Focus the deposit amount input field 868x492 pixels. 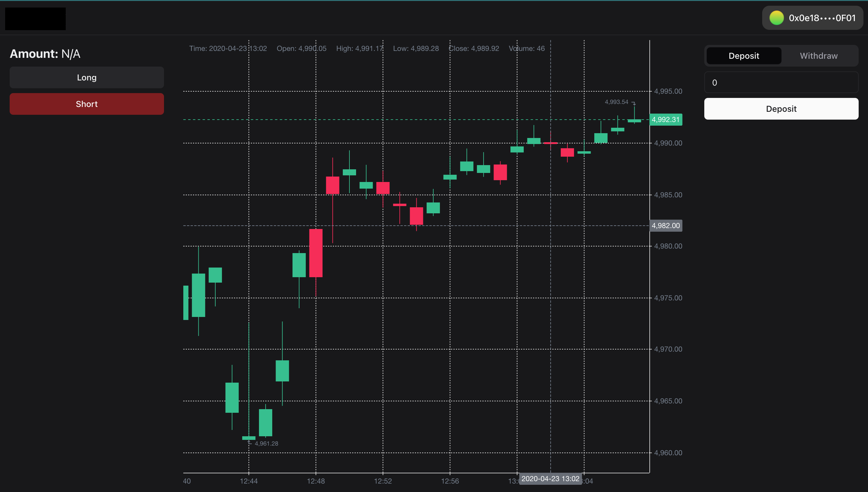click(x=781, y=83)
